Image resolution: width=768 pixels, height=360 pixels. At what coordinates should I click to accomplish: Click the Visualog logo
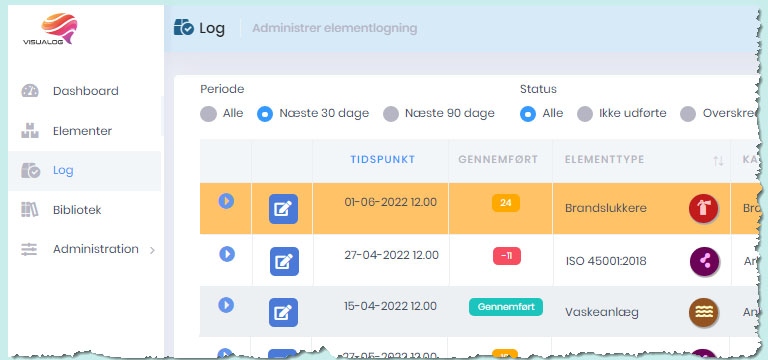[49, 29]
